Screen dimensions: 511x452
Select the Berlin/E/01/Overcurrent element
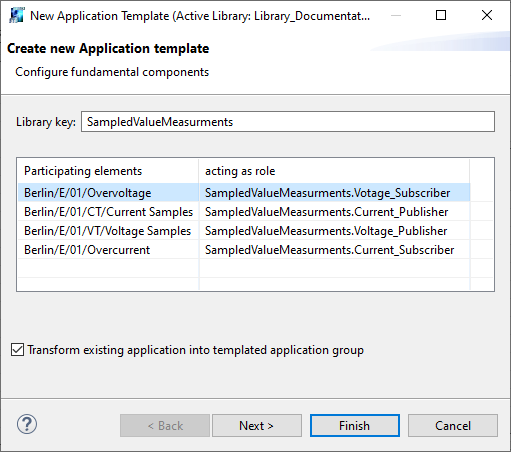87,250
